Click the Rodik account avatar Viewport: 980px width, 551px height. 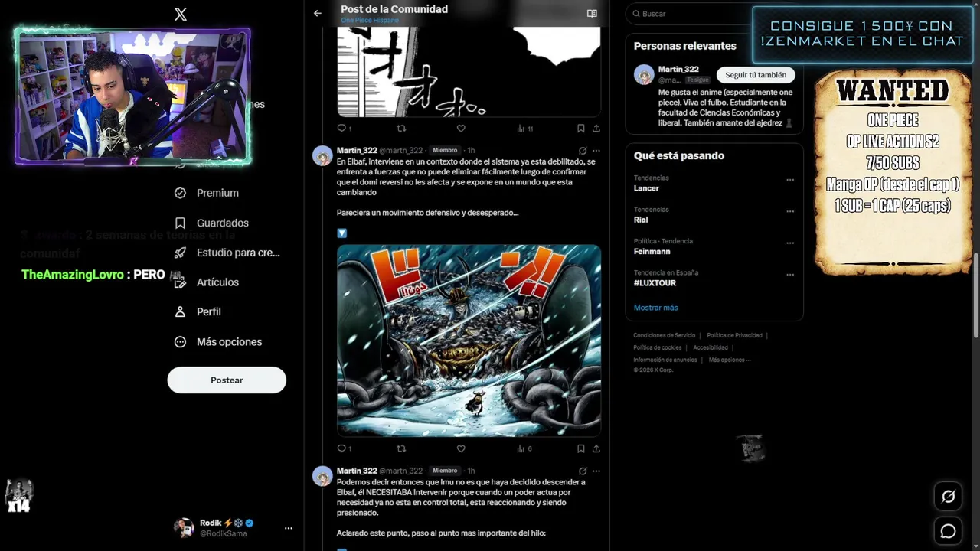click(184, 527)
